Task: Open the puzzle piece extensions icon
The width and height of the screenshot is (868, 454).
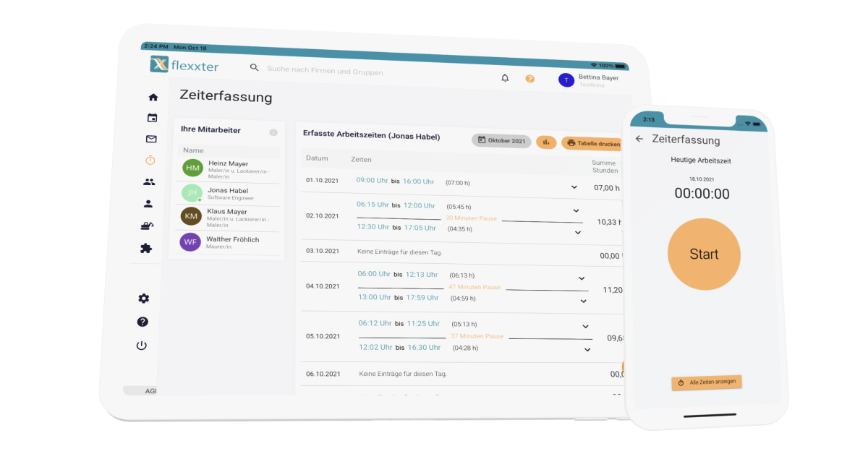Action: coord(146,248)
